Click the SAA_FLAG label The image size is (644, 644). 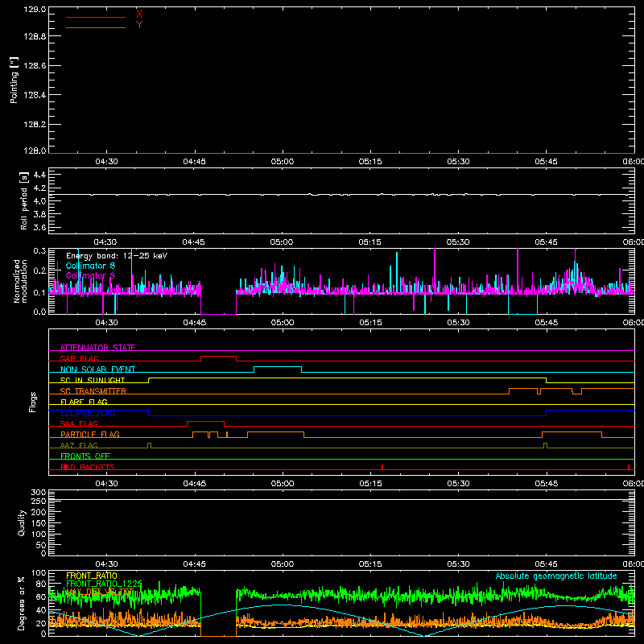tap(79, 423)
